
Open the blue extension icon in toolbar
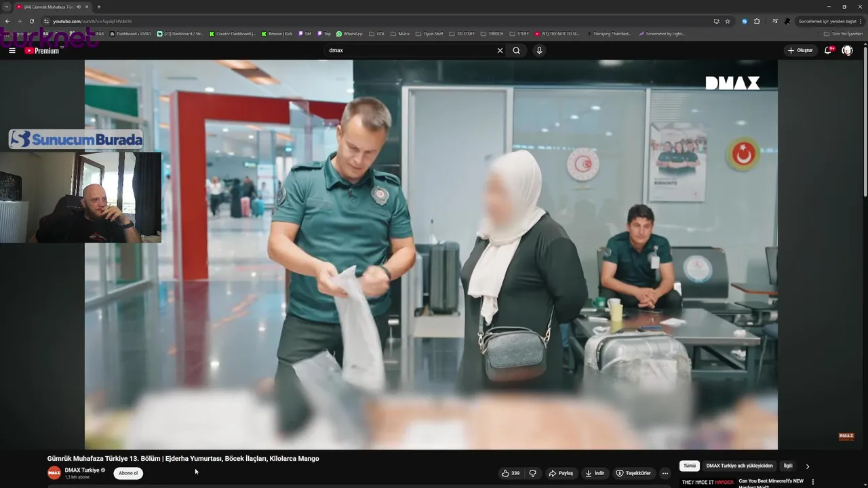745,21
